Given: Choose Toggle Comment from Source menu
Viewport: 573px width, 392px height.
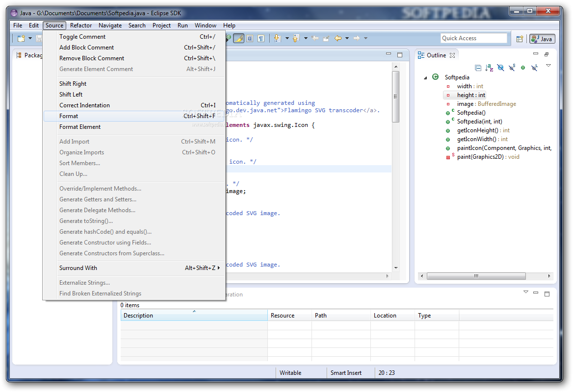Looking at the screenshot, I should 134,36.
